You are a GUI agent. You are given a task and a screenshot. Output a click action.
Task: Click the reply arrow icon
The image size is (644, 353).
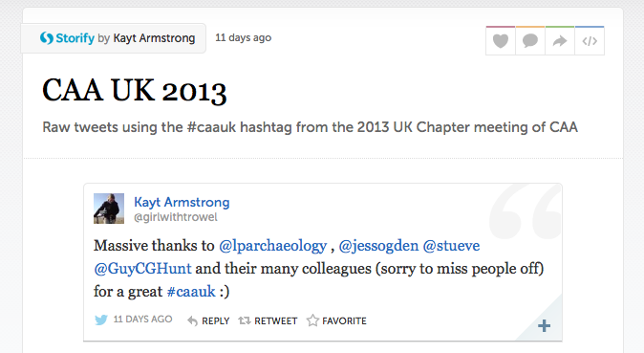(x=192, y=320)
